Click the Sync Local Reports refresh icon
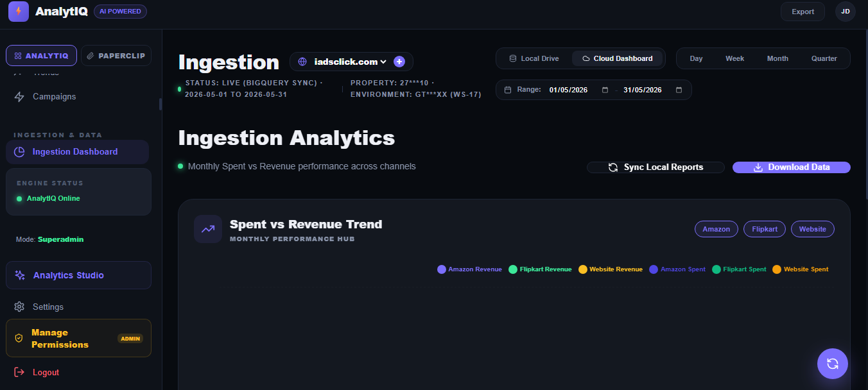Viewport: 868px width, 390px height. [x=613, y=167]
